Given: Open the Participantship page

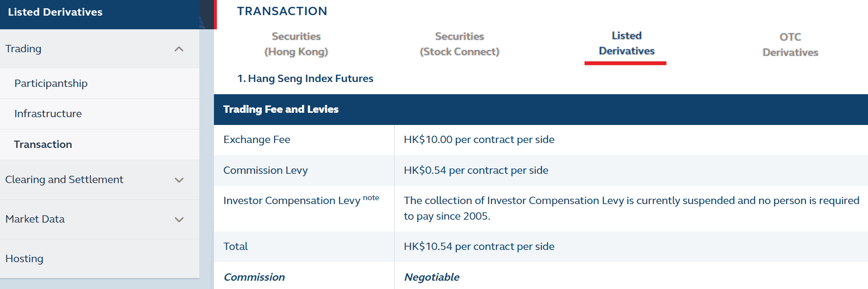Looking at the screenshot, I should tap(51, 83).
